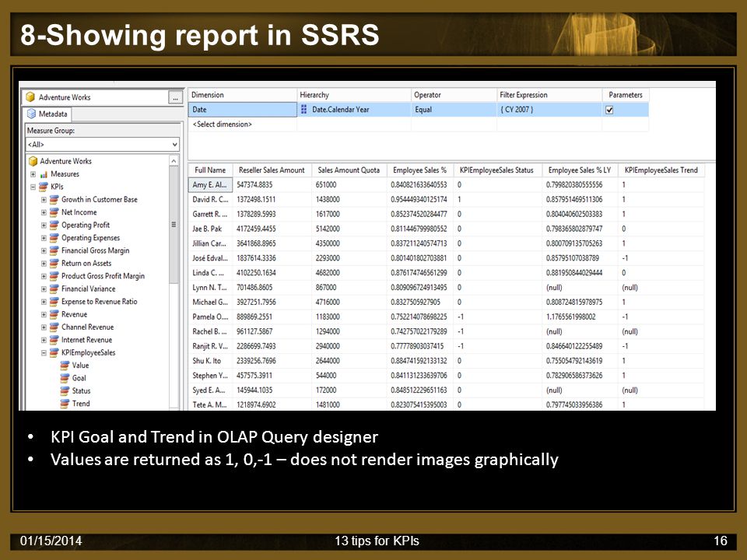Click the metadata tree scrollbar thumb
The width and height of the screenshot is (747, 560).
(174, 224)
